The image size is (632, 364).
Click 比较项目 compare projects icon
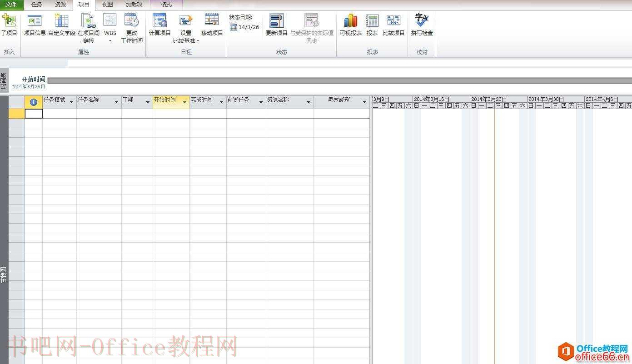394,25
